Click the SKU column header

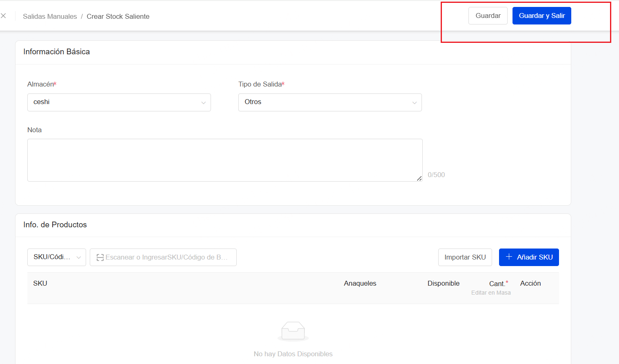(40, 283)
